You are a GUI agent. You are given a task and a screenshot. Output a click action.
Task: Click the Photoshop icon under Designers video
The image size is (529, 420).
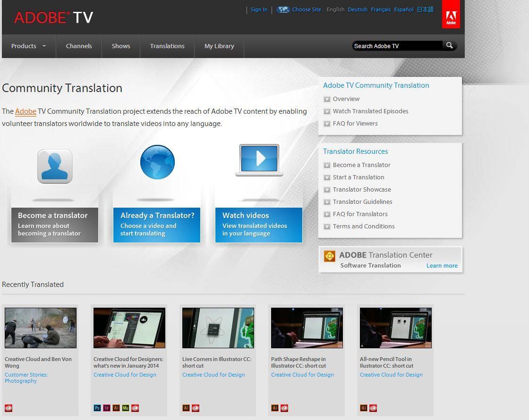(97, 408)
